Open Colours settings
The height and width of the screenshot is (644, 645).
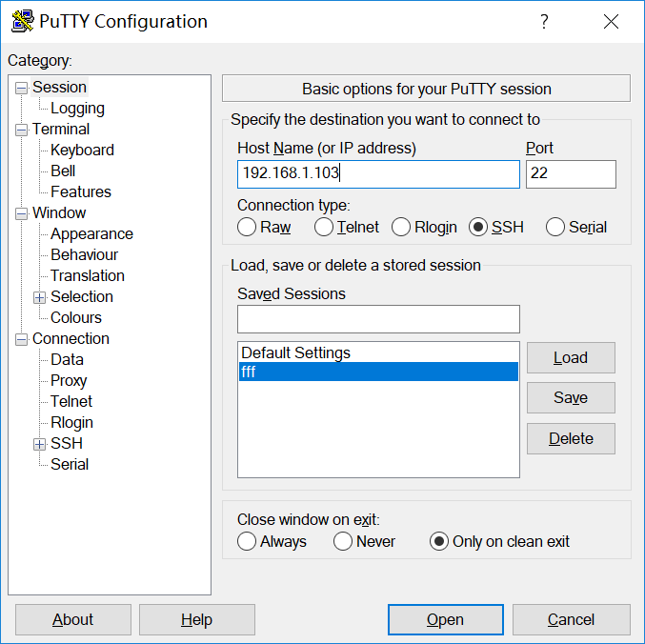tap(75, 318)
